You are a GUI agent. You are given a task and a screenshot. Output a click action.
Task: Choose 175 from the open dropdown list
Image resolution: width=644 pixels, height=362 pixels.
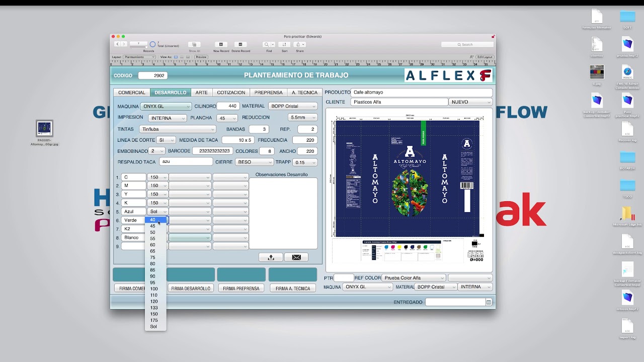[x=155, y=320]
